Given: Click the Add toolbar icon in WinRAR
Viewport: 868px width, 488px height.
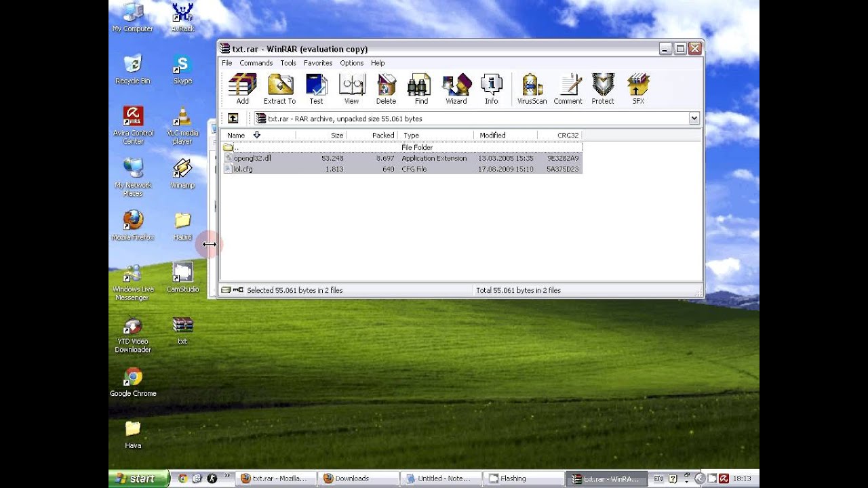Looking at the screenshot, I should pos(242,89).
